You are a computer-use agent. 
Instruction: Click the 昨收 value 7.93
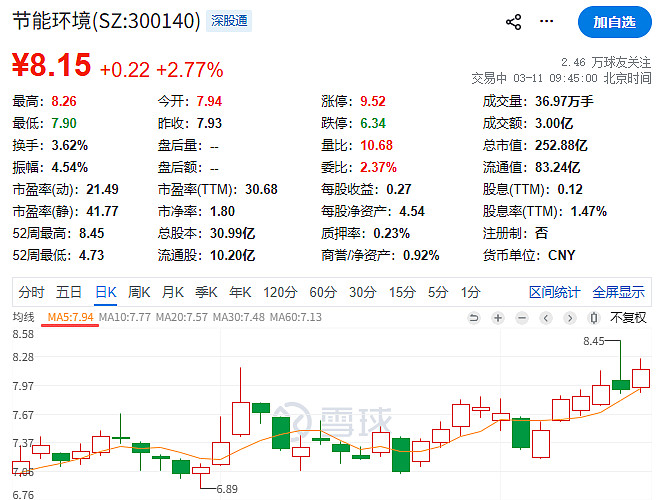209,123
